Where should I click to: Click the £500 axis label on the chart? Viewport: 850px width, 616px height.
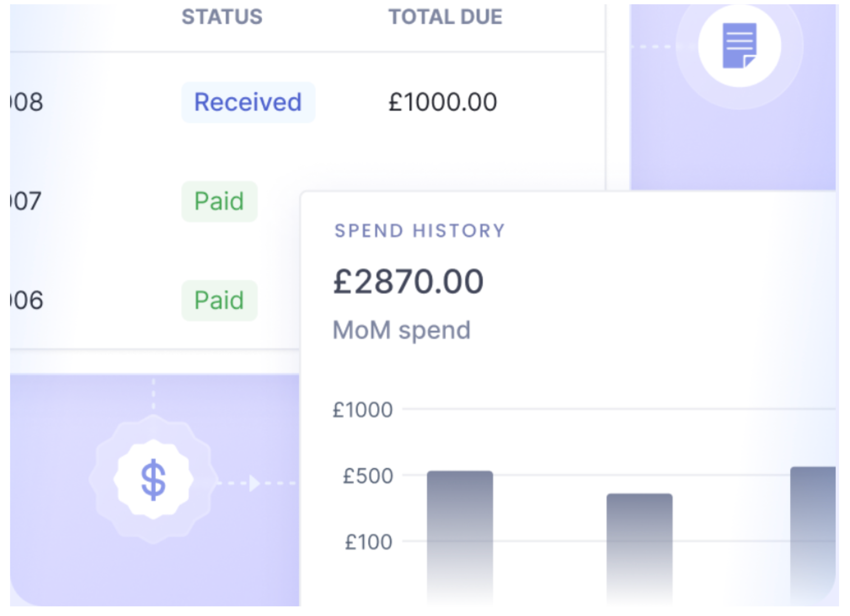coord(368,476)
